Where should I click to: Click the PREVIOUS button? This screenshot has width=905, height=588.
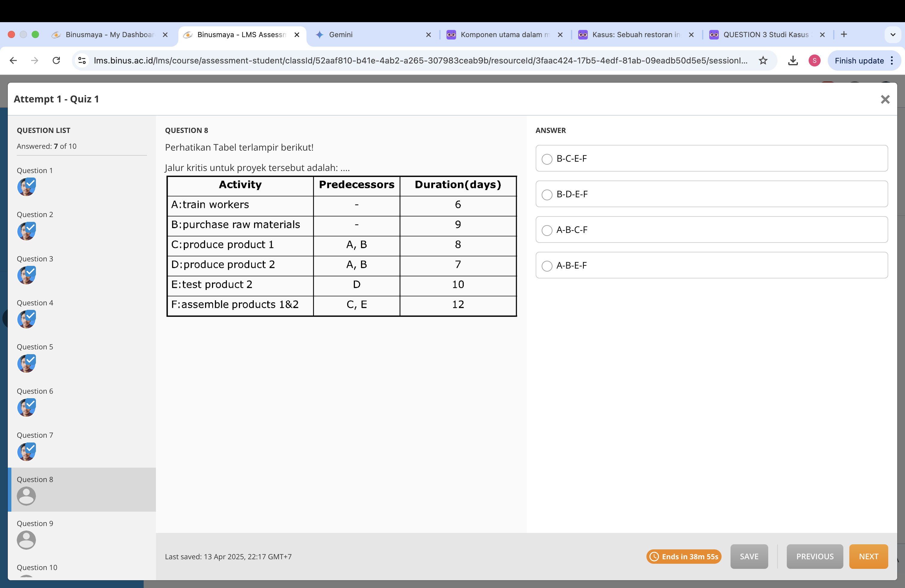coord(815,557)
